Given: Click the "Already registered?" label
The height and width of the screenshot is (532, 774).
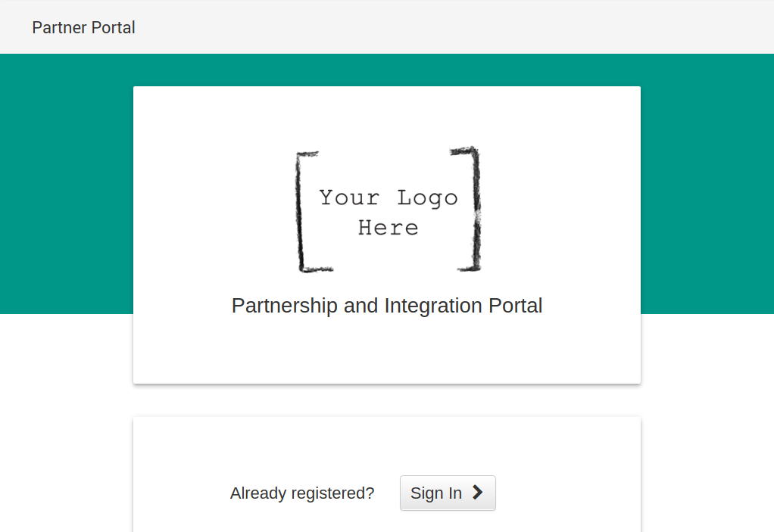Looking at the screenshot, I should 302,493.
